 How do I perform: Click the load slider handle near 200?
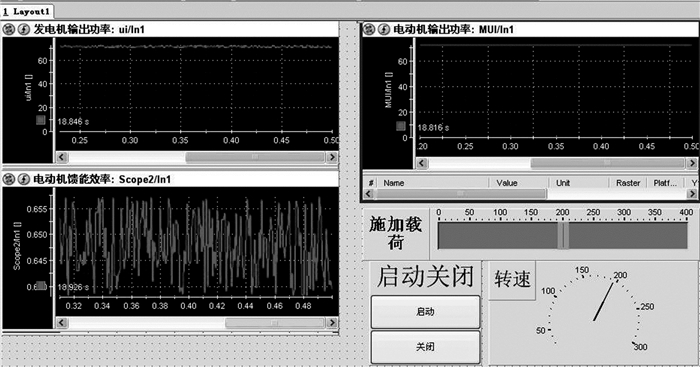(563, 235)
